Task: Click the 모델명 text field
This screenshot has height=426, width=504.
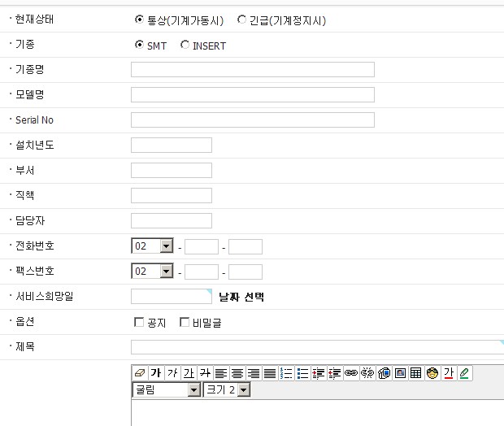Action: pyautogui.click(x=252, y=95)
